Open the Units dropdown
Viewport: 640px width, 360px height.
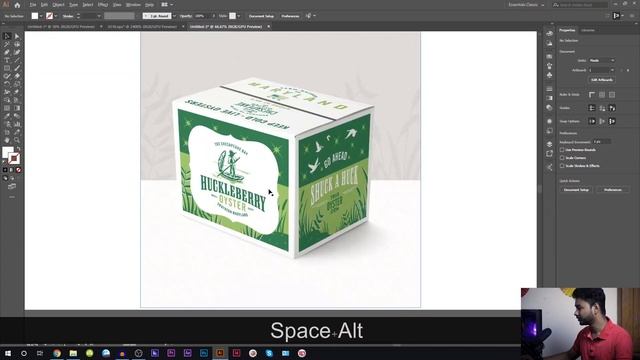pos(602,60)
